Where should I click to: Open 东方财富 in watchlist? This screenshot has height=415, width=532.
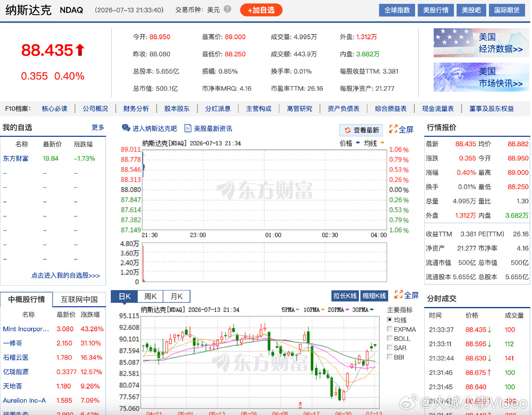16,158
